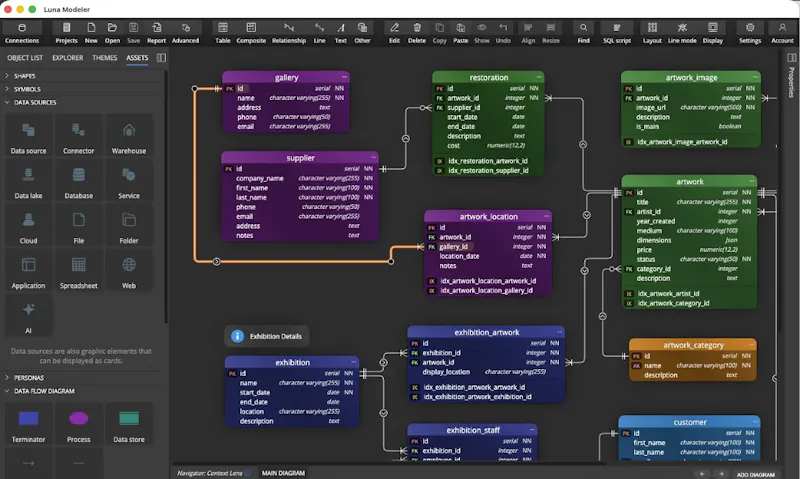Select the customer table header
The image size is (800, 479).
click(689, 422)
